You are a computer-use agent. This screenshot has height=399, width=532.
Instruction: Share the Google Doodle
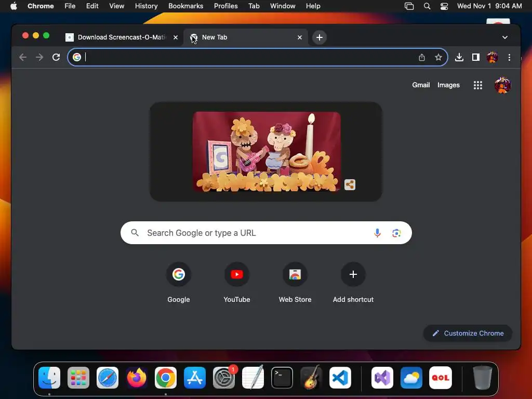click(350, 185)
